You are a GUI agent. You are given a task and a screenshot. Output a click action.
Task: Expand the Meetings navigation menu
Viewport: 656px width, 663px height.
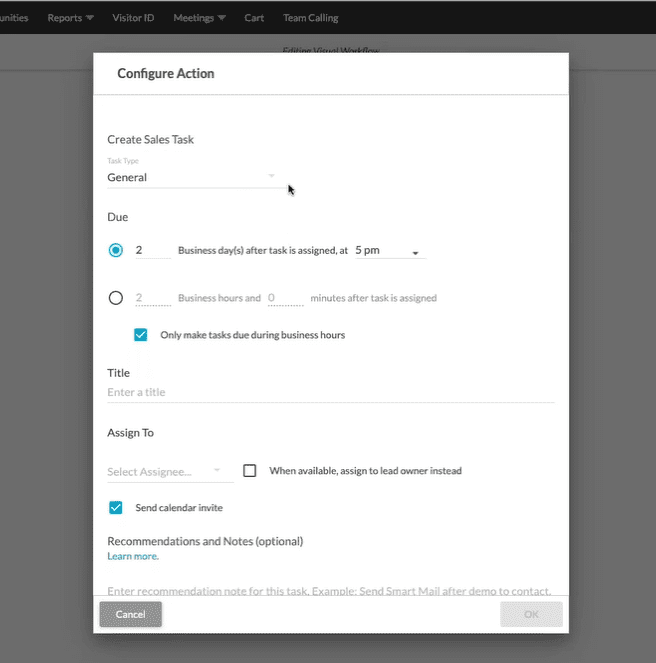point(198,17)
